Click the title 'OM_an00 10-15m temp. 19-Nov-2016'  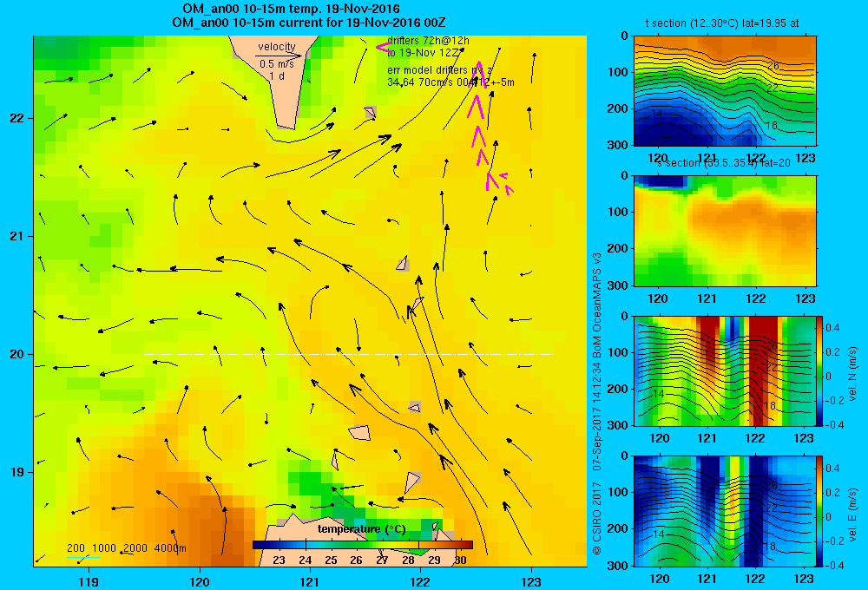291,9
